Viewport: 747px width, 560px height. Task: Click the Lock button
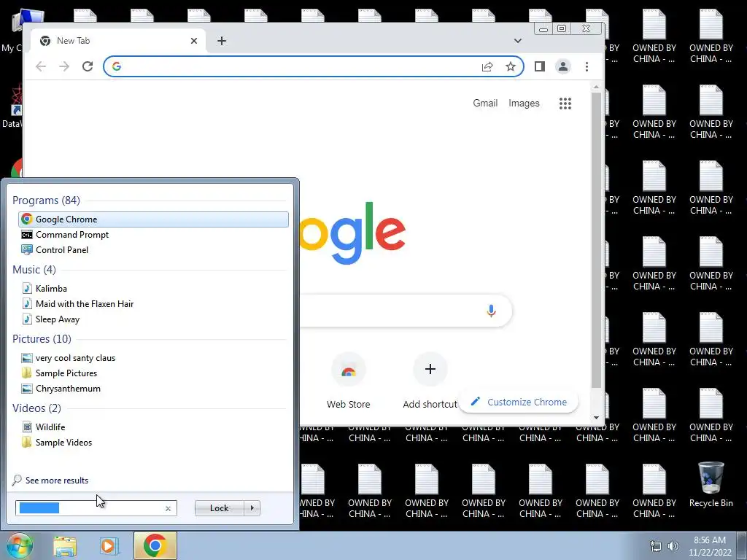(219, 508)
